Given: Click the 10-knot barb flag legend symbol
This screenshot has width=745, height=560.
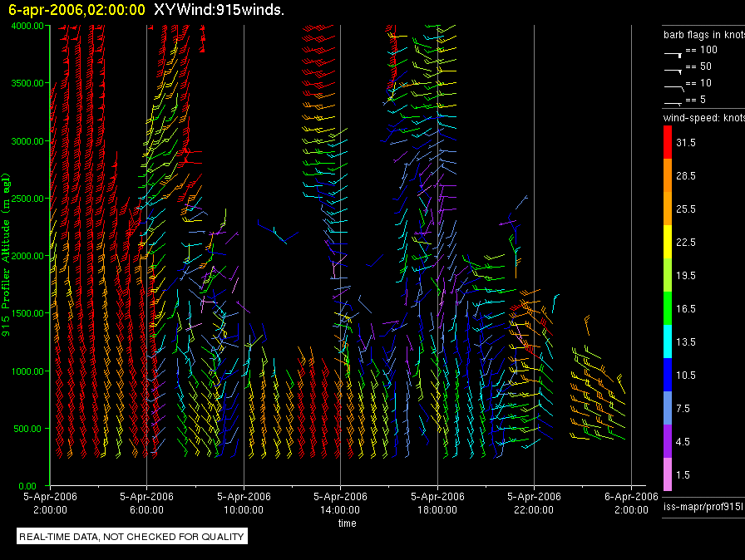Looking at the screenshot, I should (x=673, y=85).
